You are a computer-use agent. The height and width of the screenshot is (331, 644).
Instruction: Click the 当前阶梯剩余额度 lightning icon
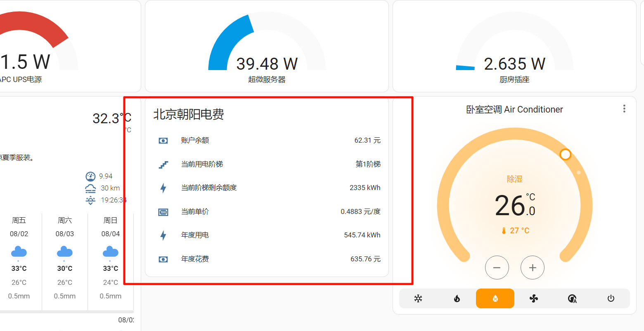163,188
